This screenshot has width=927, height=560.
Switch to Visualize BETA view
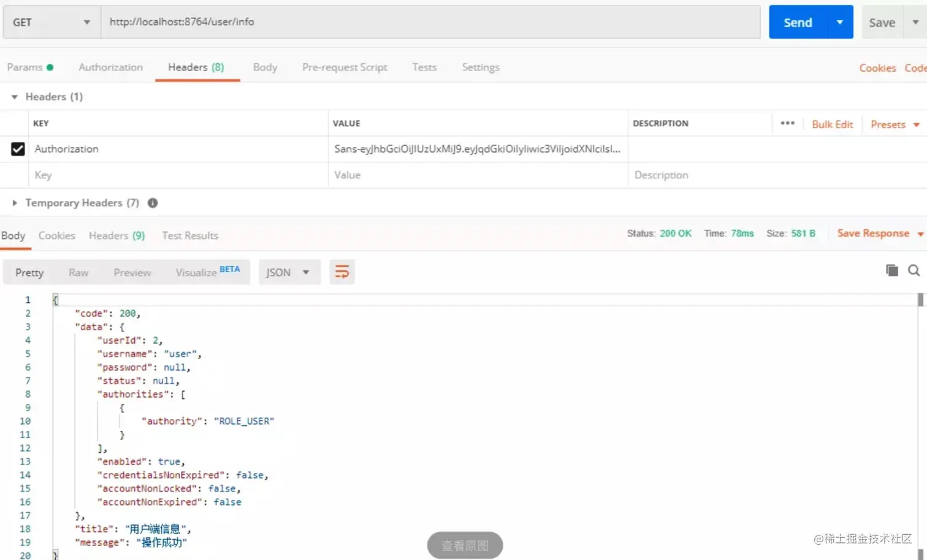point(208,271)
